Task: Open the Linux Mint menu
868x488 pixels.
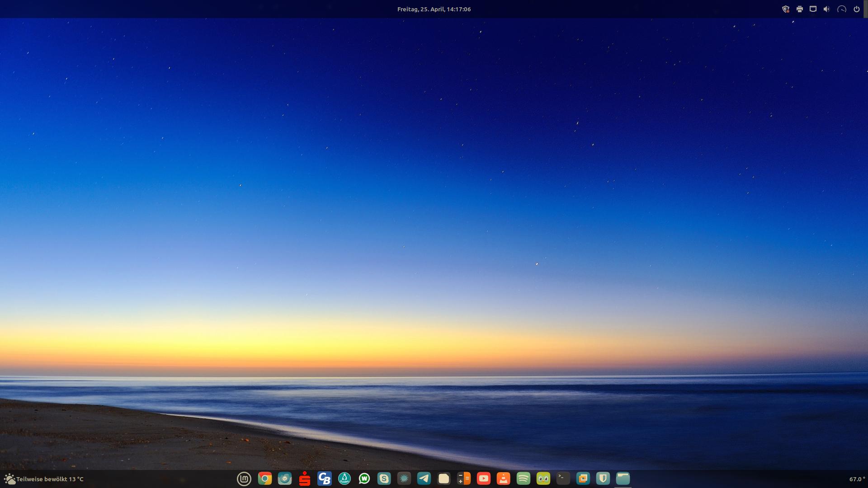Action: click(x=244, y=479)
